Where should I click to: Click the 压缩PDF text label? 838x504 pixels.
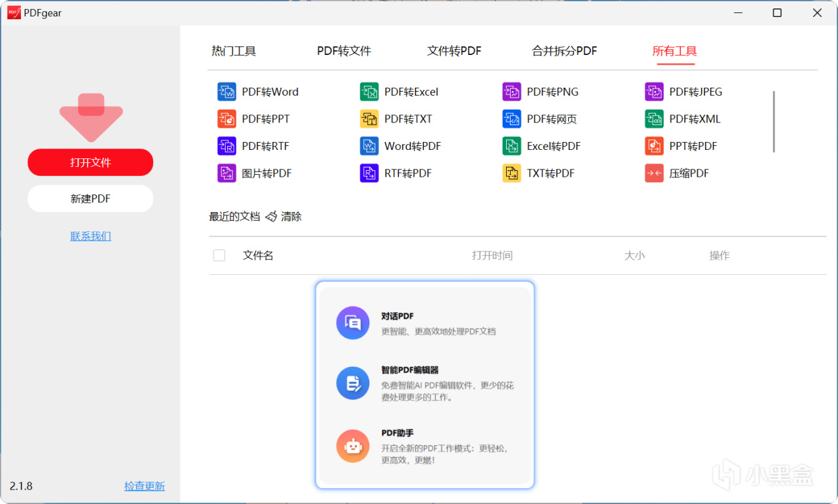click(689, 173)
